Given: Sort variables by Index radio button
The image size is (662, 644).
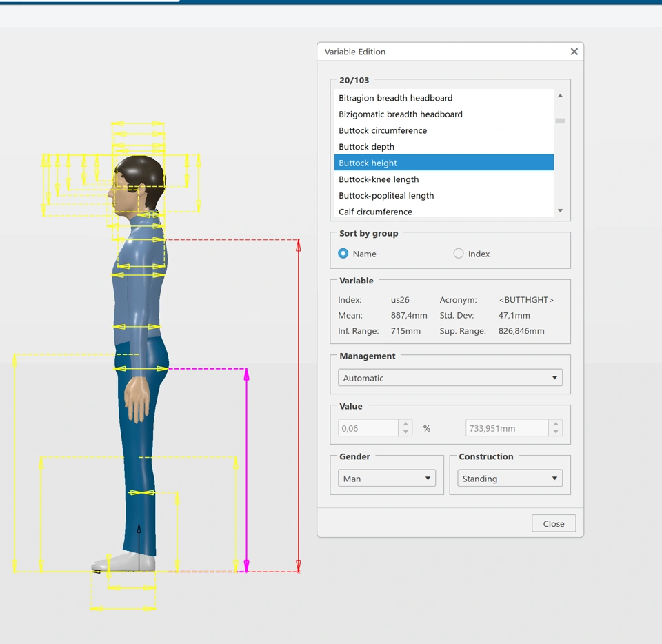Looking at the screenshot, I should [x=458, y=253].
